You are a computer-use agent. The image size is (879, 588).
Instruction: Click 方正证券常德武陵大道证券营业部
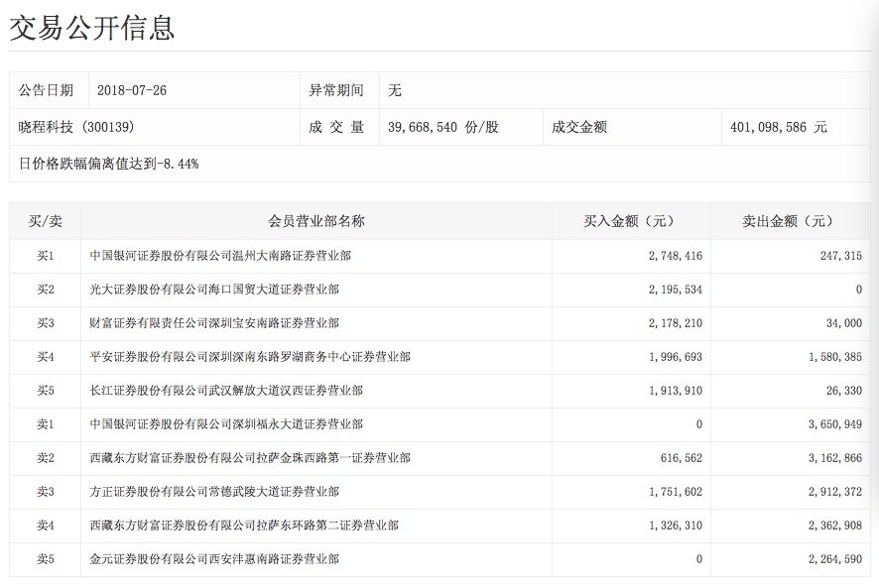[x=213, y=492]
